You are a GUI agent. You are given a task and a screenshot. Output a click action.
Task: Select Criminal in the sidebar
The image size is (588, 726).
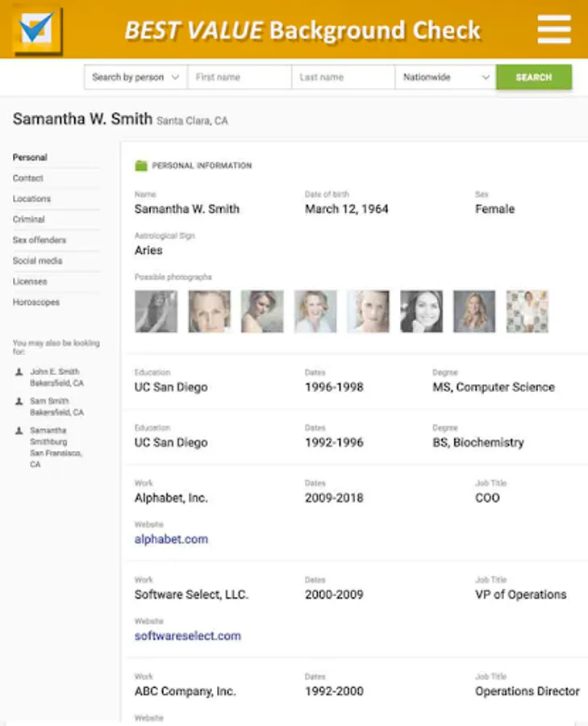pyautogui.click(x=29, y=219)
